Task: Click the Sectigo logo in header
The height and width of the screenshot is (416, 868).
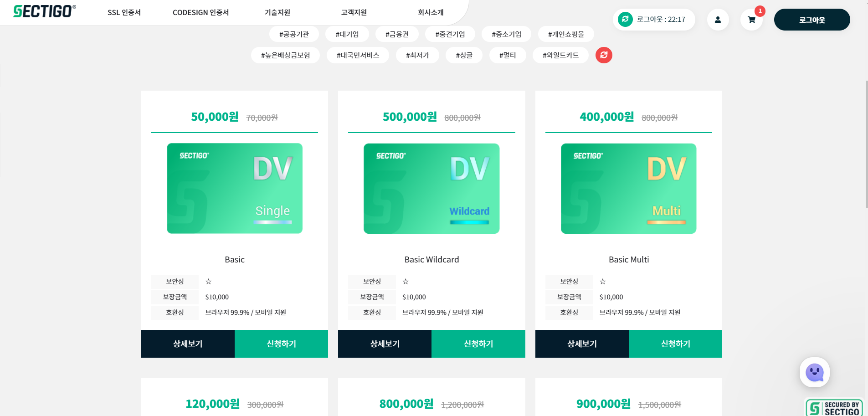Action: [44, 11]
